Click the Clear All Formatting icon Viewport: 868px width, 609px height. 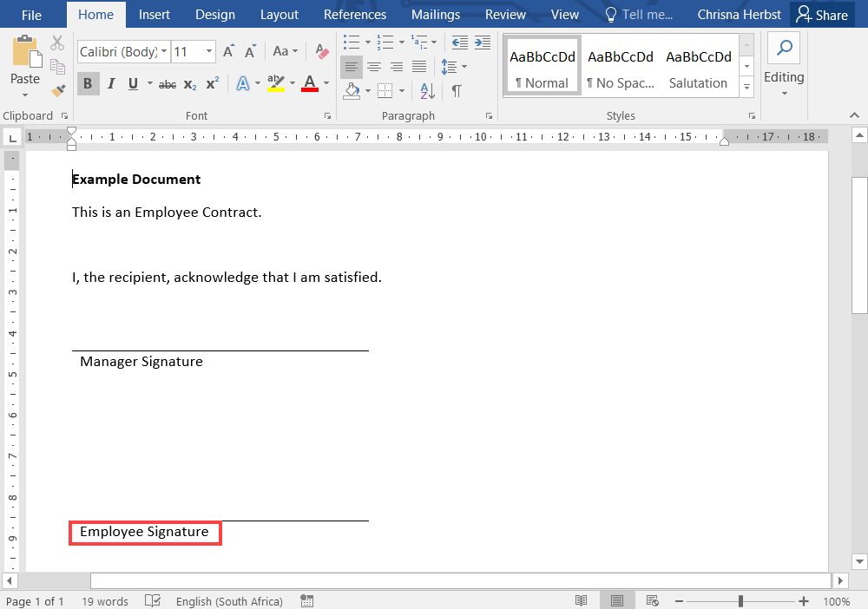(322, 52)
